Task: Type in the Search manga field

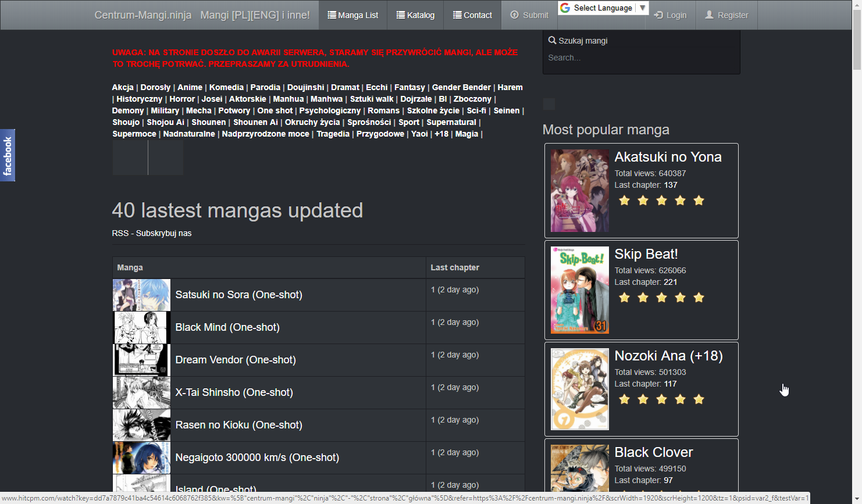Action: (640, 58)
